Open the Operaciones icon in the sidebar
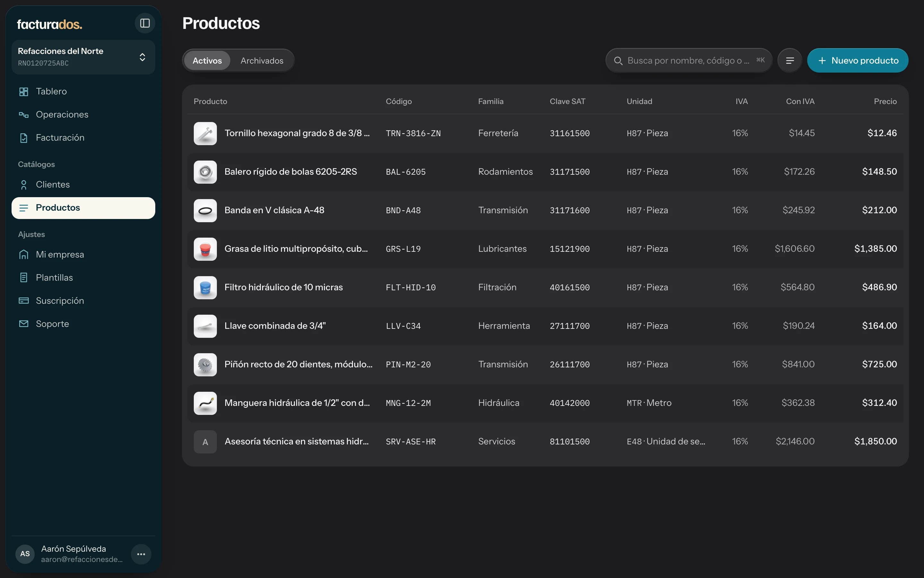The height and width of the screenshot is (578, 924). click(x=24, y=115)
